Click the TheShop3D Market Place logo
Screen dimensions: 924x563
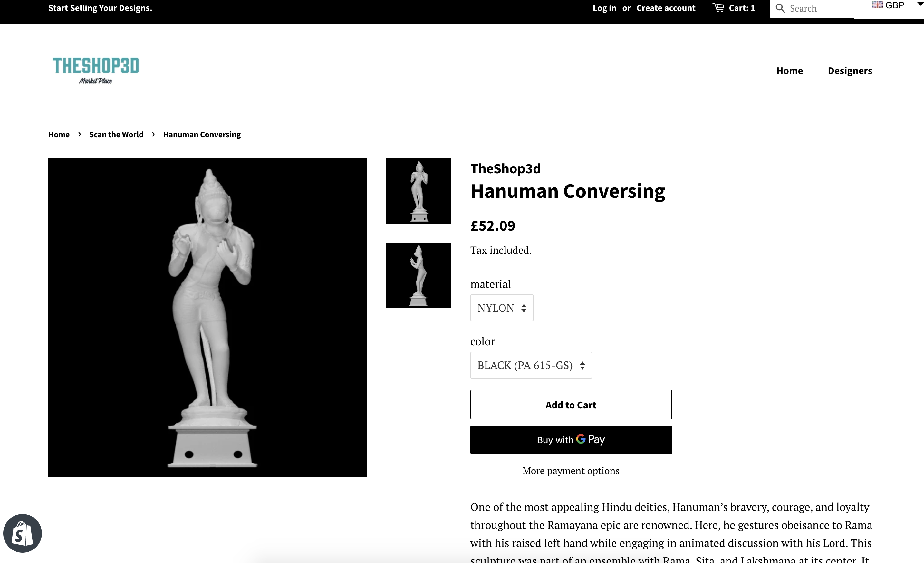click(x=96, y=71)
